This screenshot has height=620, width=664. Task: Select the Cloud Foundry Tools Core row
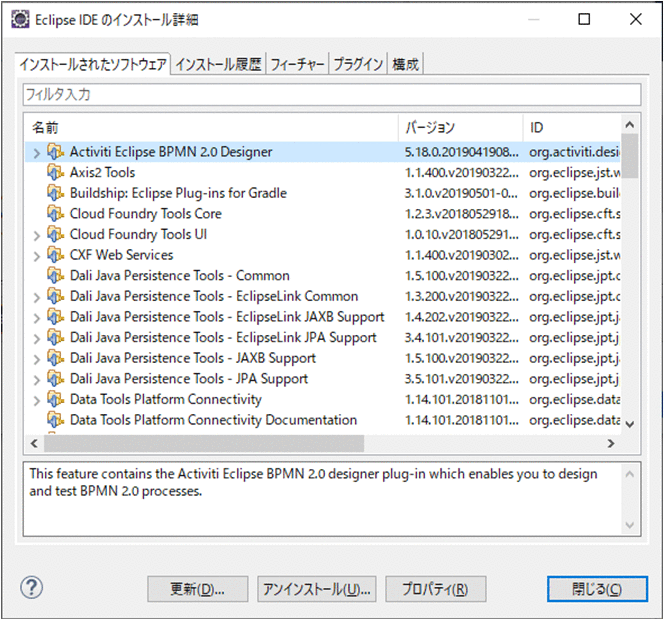pyautogui.click(x=323, y=213)
